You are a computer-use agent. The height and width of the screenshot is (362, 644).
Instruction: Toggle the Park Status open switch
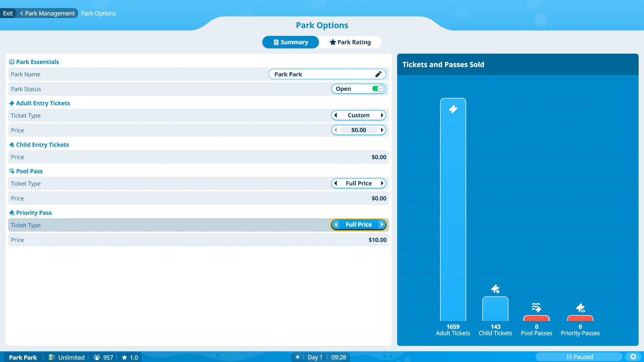point(377,88)
